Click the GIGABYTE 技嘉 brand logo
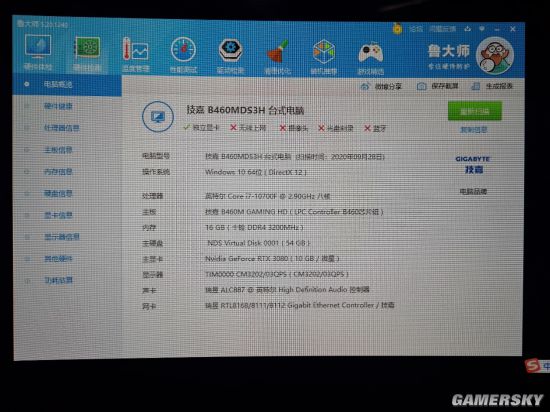Image resolution: width=550 pixels, height=412 pixels. pyautogui.click(x=472, y=165)
